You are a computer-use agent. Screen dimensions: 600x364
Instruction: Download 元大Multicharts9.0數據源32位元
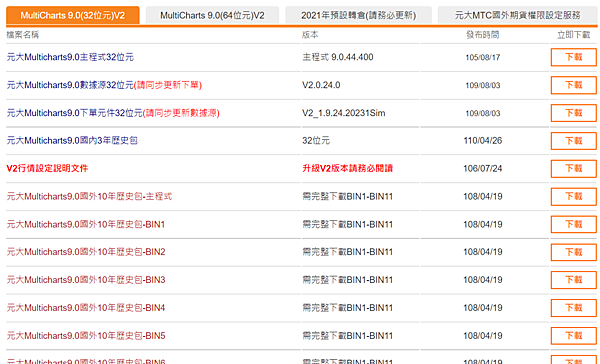574,85
